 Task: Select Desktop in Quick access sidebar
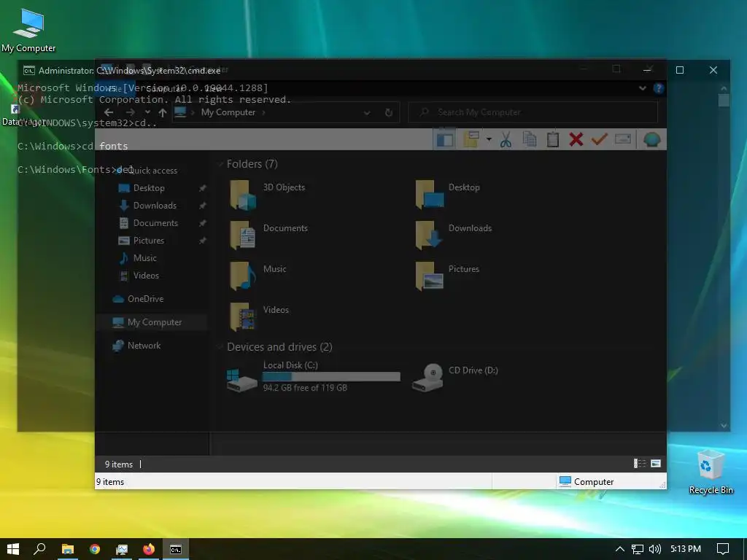[149, 188]
